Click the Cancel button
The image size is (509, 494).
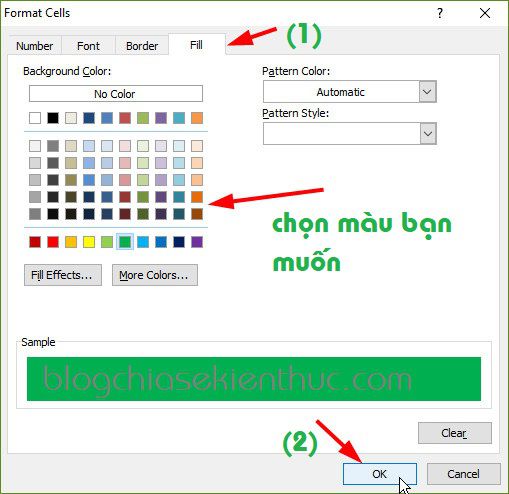click(x=464, y=474)
